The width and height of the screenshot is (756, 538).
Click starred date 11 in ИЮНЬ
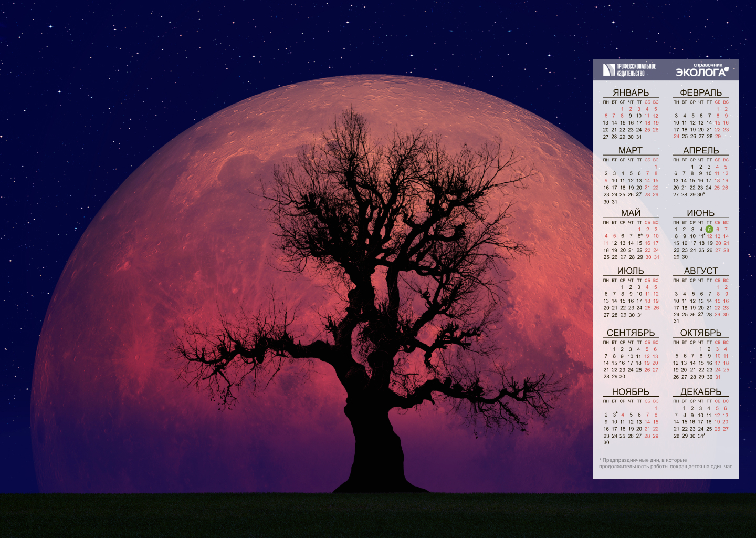[x=701, y=236]
